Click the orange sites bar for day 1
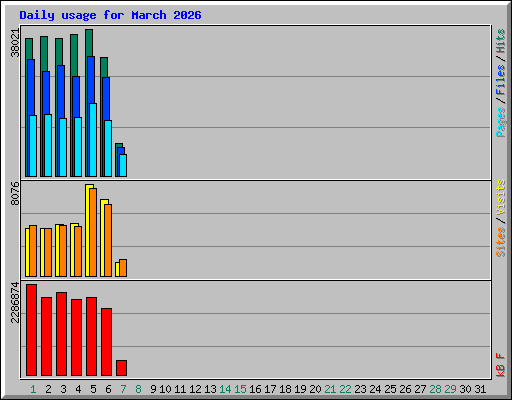The width and height of the screenshot is (512, 400). click(x=33, y=251)
